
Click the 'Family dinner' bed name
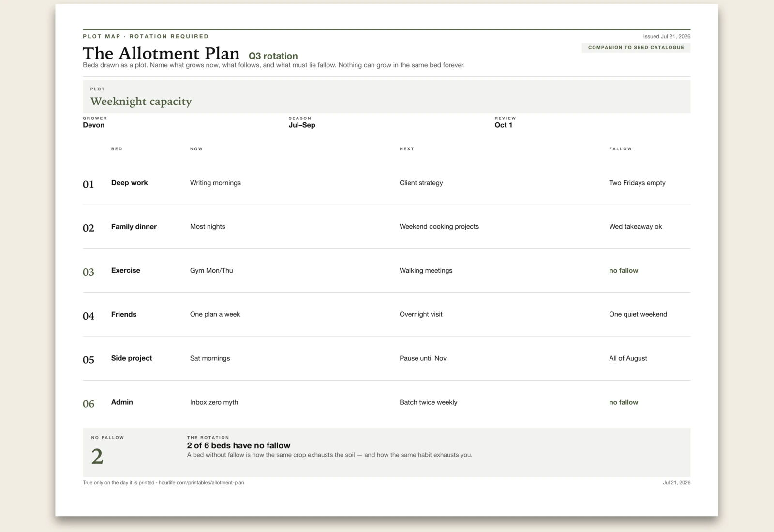(x=134, y=226)
